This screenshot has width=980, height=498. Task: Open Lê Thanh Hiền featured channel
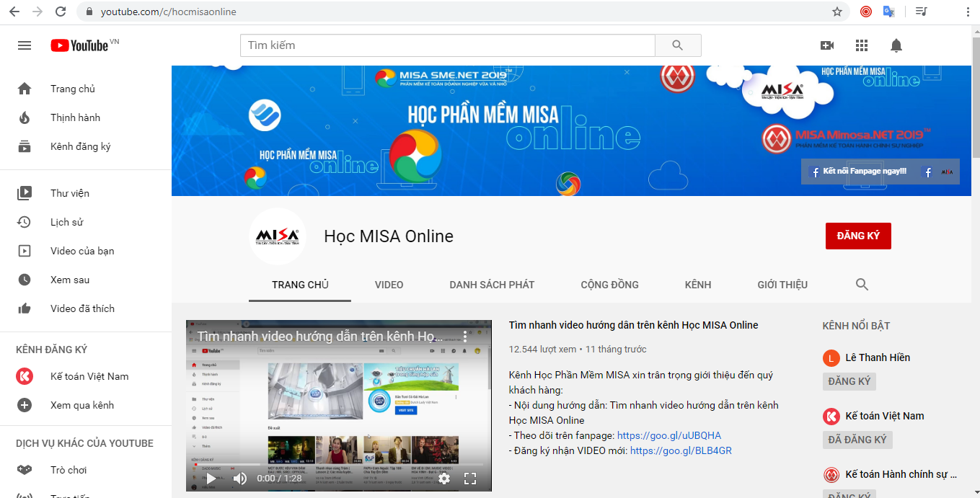click(x=878, y=357)
